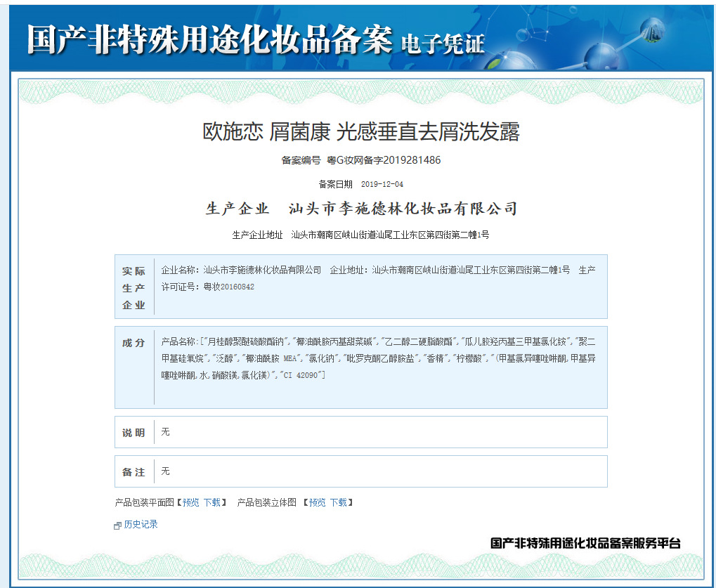Click the 历史记录 popup window icon
This screenshot has width=716, height=588.
pyautogui.click(x=117, y=526)
